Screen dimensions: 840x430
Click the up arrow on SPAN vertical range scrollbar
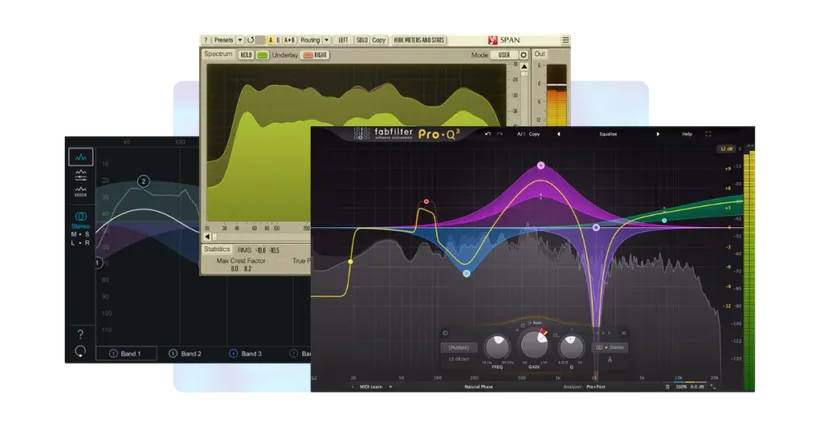coord(524,67)
